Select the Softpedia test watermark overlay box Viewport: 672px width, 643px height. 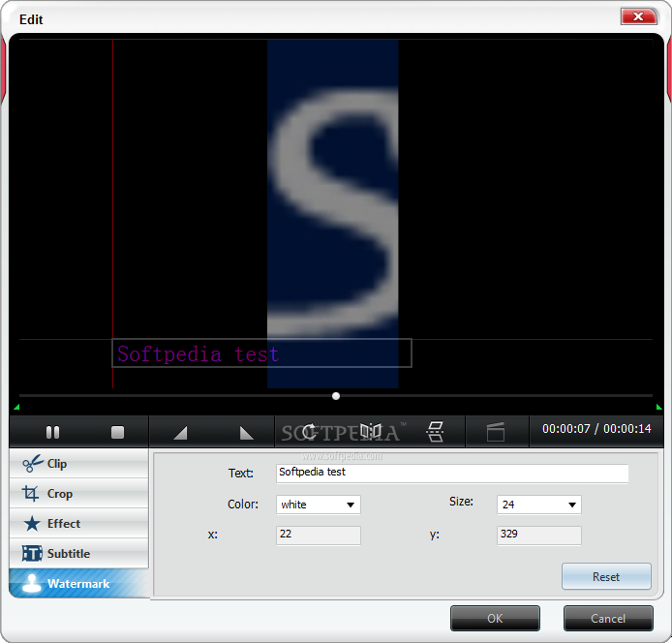click(261, 353)
